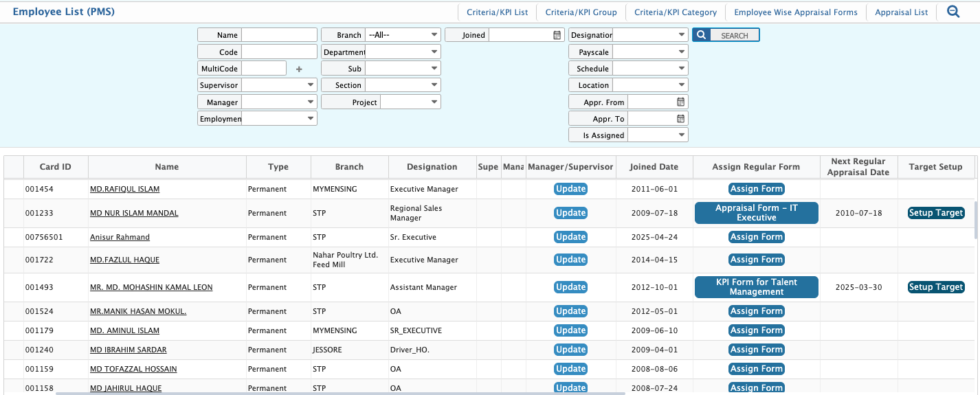The image size is (980, 395).
Task: Open the Sub dropdown
Action: click(403, 69)
